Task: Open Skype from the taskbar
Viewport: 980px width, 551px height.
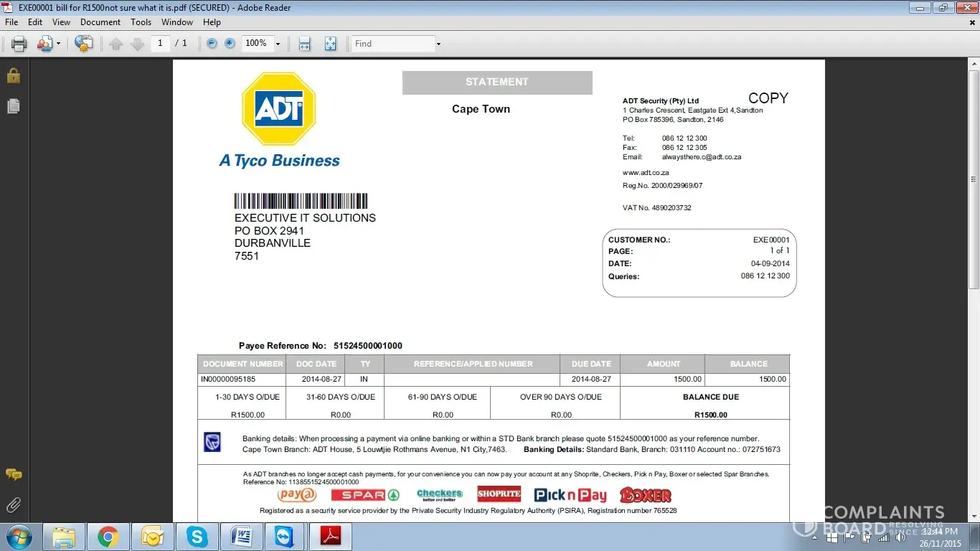Action: coord(197,537)
